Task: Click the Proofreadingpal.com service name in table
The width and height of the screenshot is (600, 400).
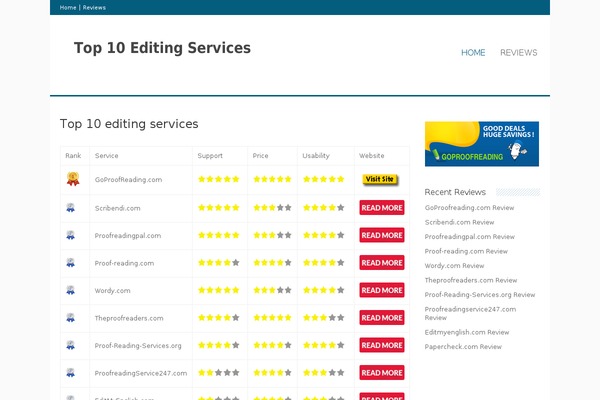Action: pyautogui.click(x=128, y=236)
